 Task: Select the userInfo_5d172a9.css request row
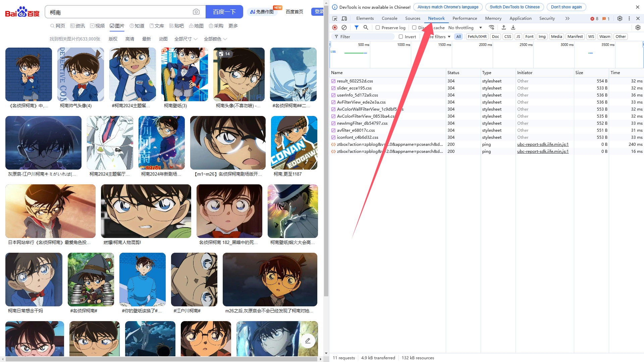[486, 95]
